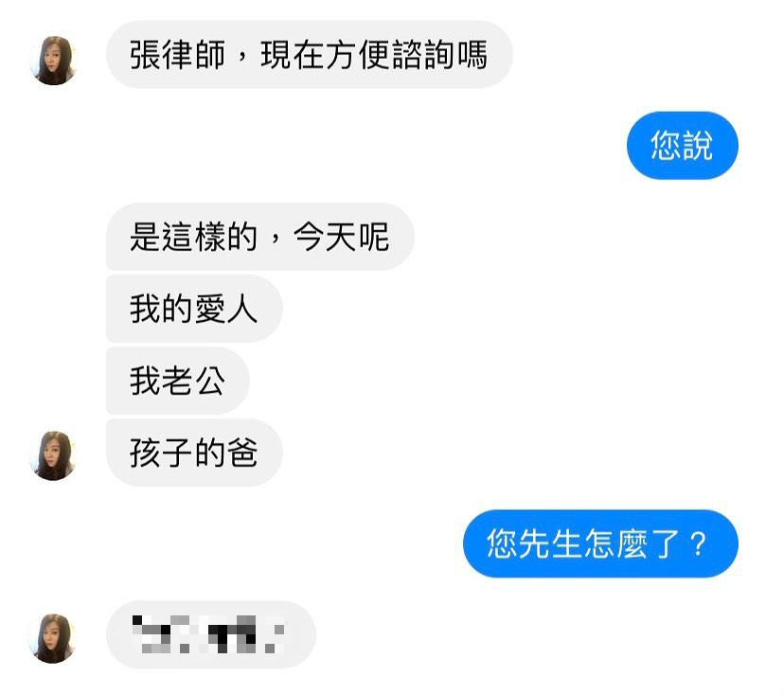
Task: Click 怎麼了 inside the blue question bubble
Action: (632, 543)
